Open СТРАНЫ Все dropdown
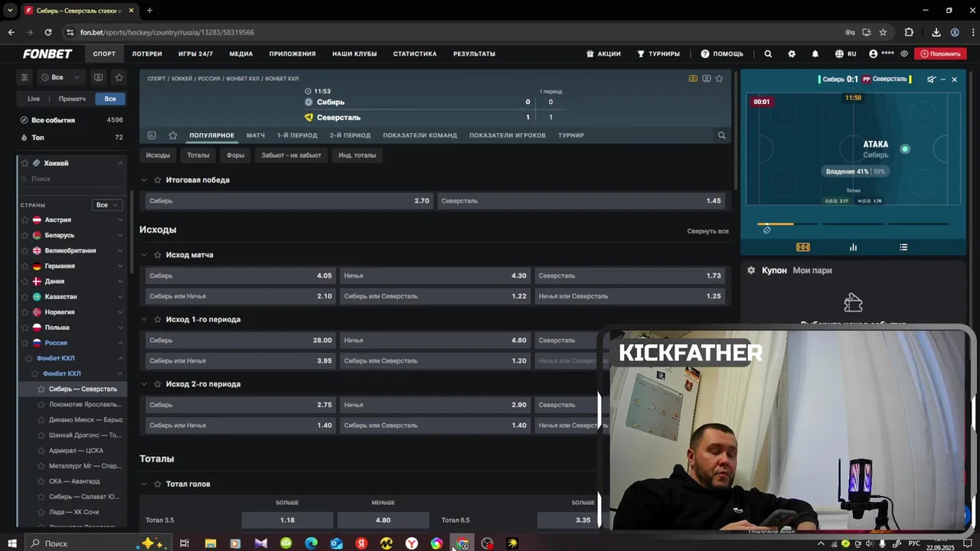 pos(106,205)
